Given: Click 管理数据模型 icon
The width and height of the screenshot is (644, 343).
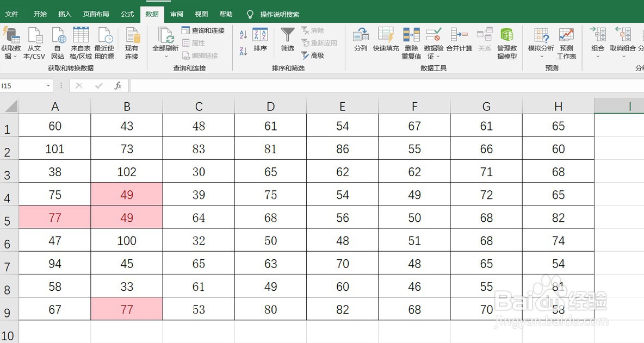Looking at the screenshot, I should pos(507,35).
